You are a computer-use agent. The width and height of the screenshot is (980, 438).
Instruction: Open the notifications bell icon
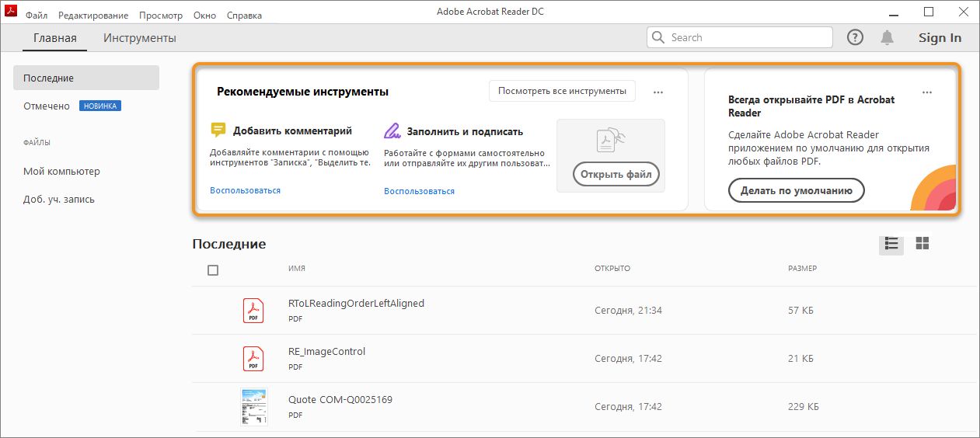pos(887,37)
